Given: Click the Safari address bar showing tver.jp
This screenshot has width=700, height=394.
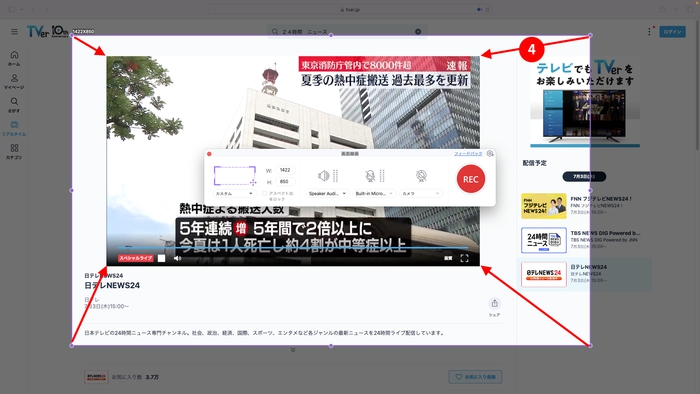Looking at the screenshot, I should [x=350, y=9].
